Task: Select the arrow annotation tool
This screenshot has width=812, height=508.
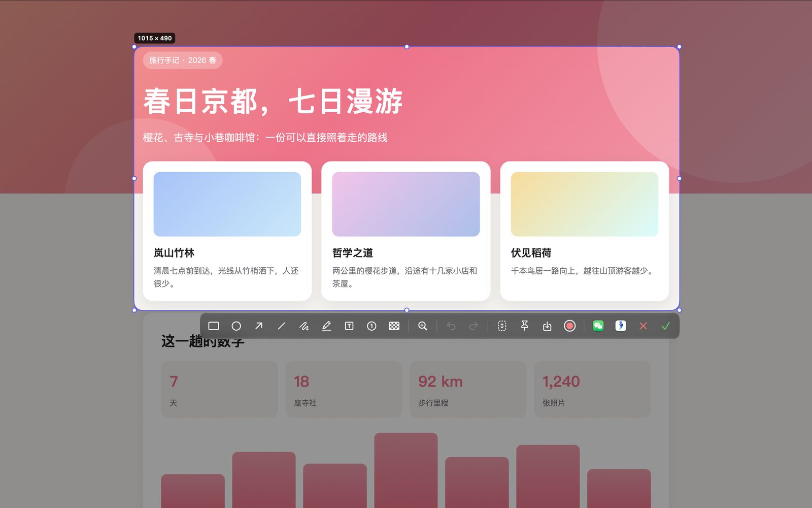Action: point(259,326)
